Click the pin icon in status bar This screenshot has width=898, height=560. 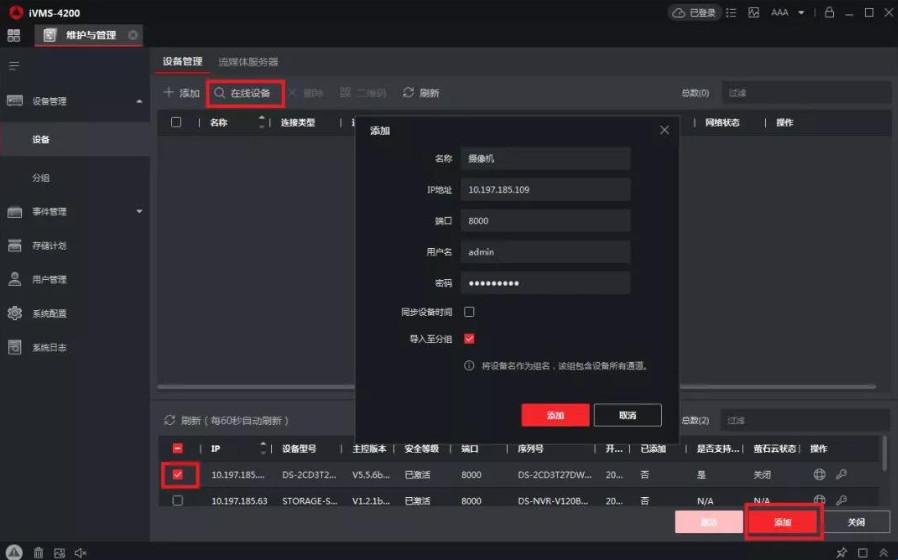[x=841, y=553]
